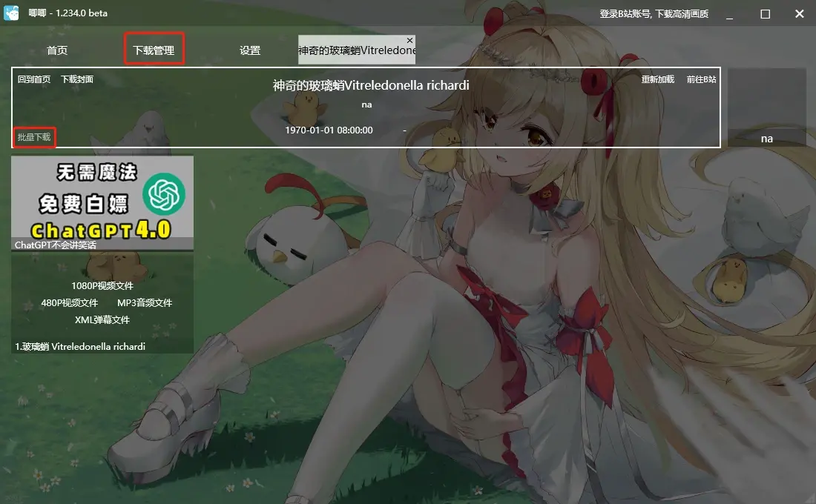Download the 1080P视频文件

point(102,285)
